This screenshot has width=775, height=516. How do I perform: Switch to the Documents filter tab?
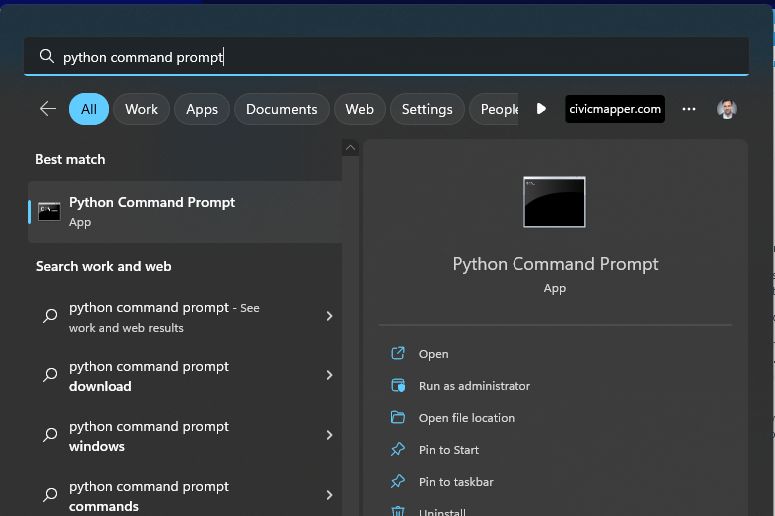282,109
